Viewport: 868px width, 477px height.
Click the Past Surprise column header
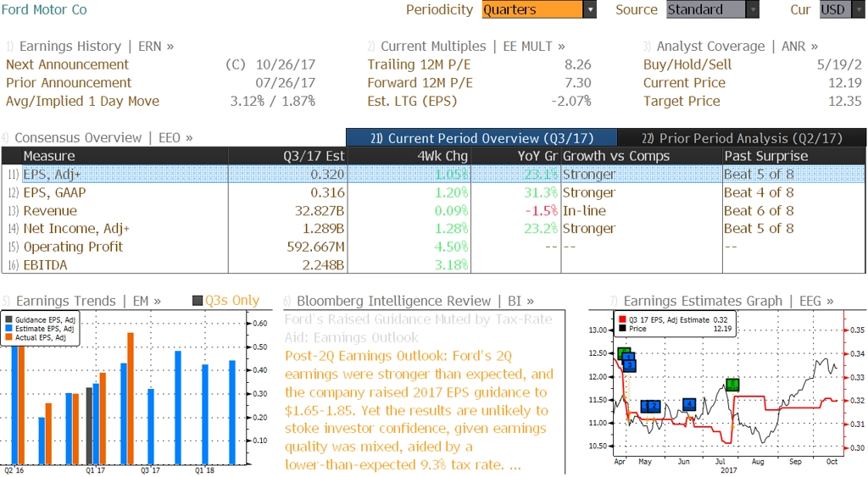[793, 156]
